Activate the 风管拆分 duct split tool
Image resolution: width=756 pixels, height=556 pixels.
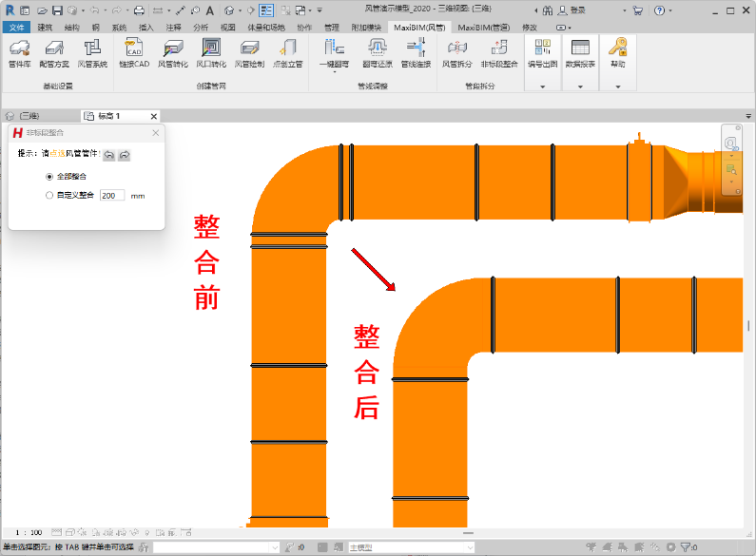coord(456,53)
